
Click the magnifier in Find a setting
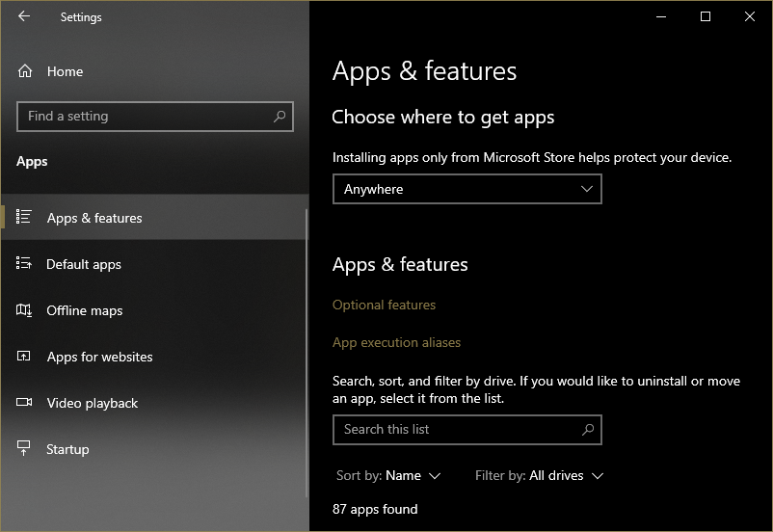point(280,117)
